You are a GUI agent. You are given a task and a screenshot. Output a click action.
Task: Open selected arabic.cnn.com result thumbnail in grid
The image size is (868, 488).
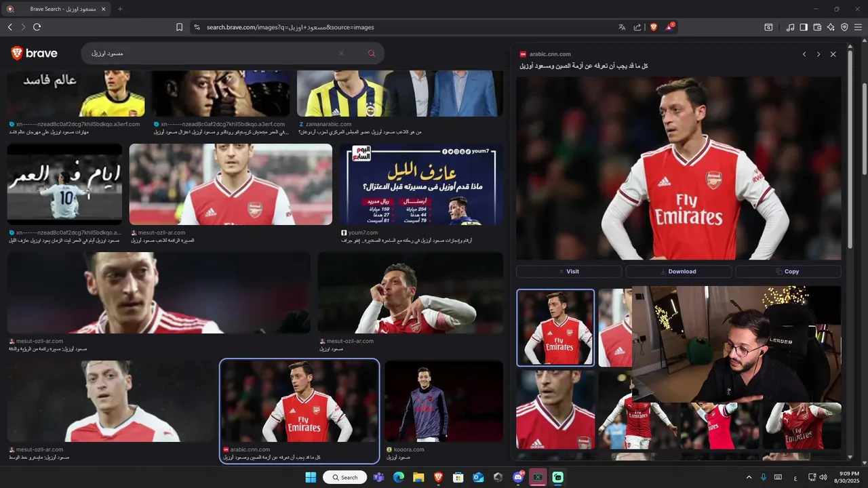coord(299,401)
